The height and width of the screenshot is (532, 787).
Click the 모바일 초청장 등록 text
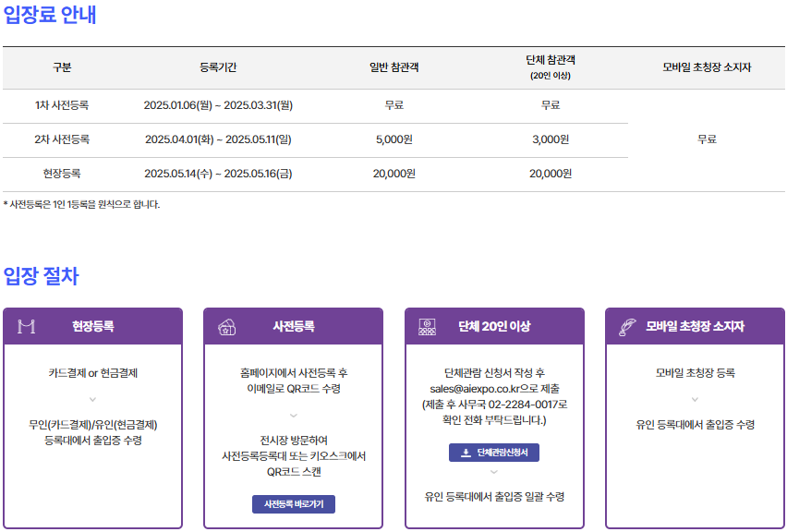696,373
